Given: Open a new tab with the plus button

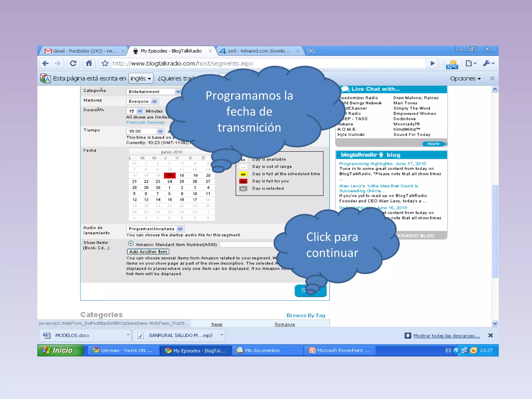Looking at the screenshot, I should (311, 51).
